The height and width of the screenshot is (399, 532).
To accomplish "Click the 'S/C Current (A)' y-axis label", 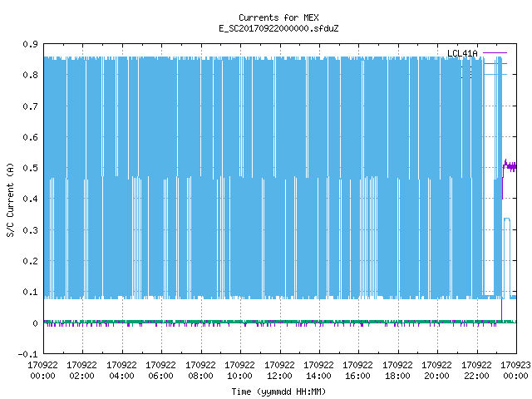I will (x=10, y=199).
